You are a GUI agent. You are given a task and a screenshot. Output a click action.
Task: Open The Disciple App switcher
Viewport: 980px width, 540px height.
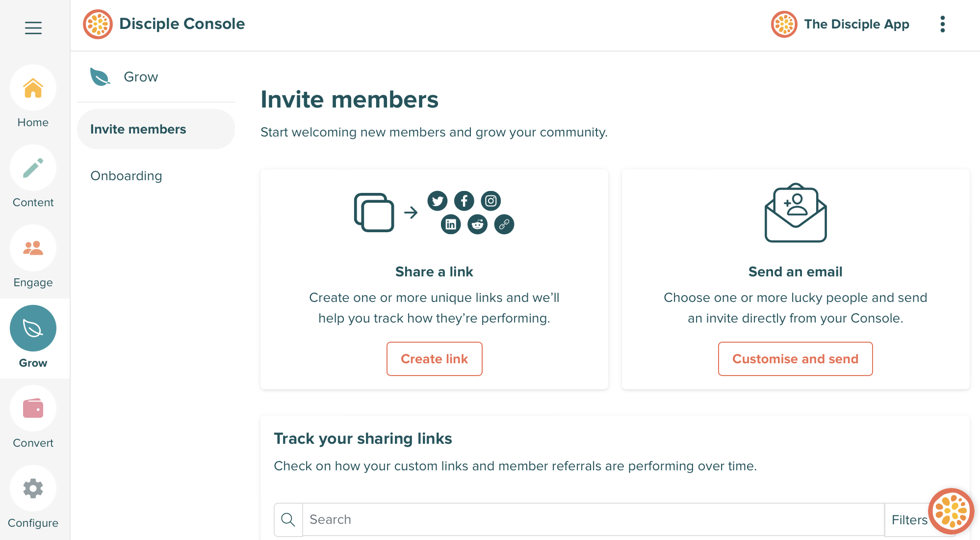pos(840,24)
